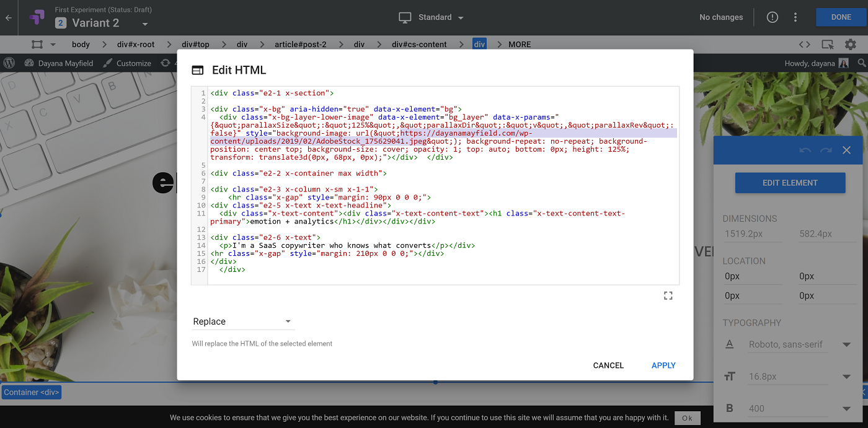Open the diagnostics alert icon
This screenshot has height=428, width=868.
coord(772,17)
